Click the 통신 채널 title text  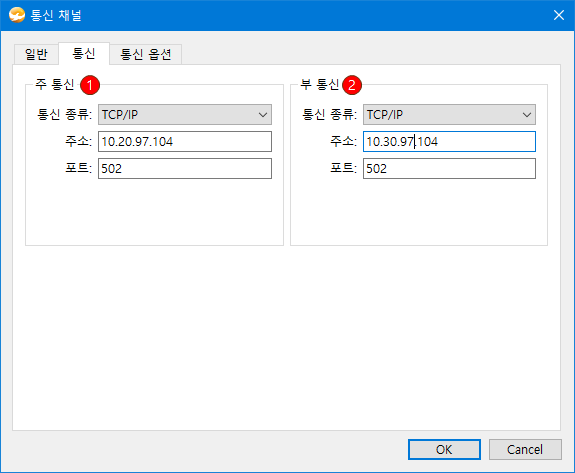(x=56, y=15)
